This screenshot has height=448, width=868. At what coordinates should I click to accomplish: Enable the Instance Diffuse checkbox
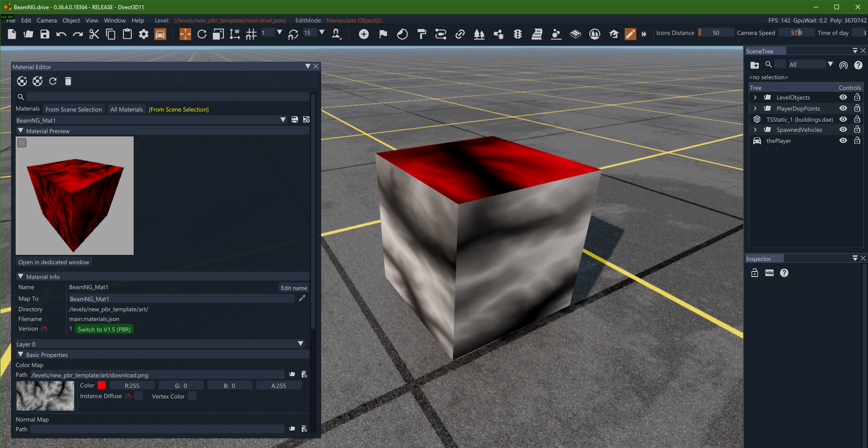point(139,396)
